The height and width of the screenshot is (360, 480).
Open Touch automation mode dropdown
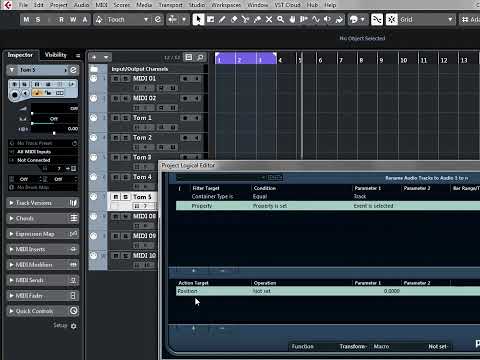click(x=146, y=20)
